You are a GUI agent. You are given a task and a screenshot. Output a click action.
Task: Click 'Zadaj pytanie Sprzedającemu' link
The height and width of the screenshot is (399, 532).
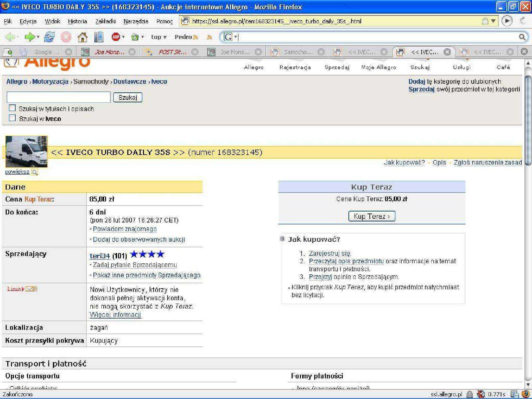135,265
